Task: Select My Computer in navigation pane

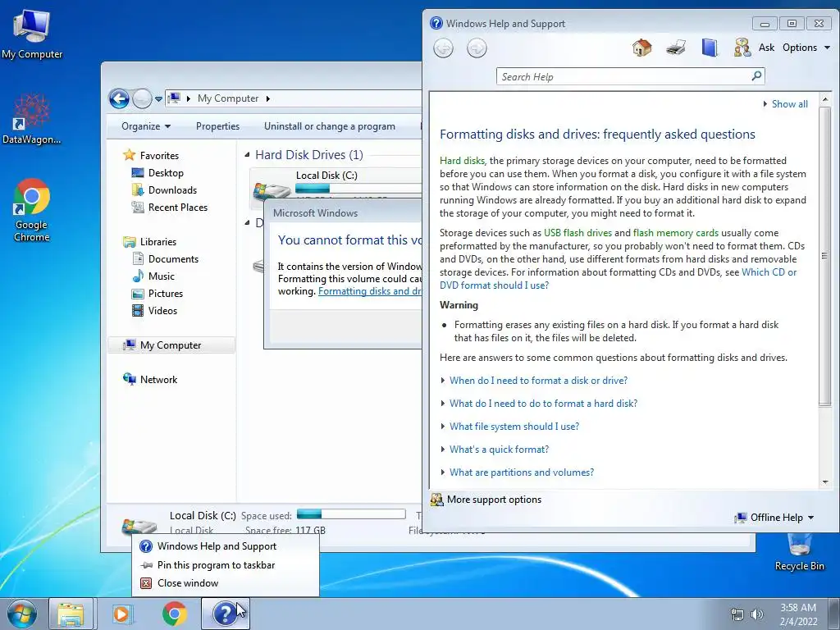Action: (x=171, y=345)
